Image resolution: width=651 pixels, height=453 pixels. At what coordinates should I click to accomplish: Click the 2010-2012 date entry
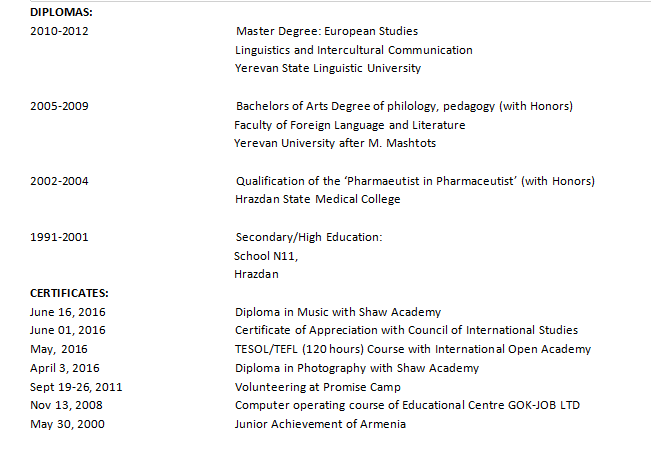point(59,31)
